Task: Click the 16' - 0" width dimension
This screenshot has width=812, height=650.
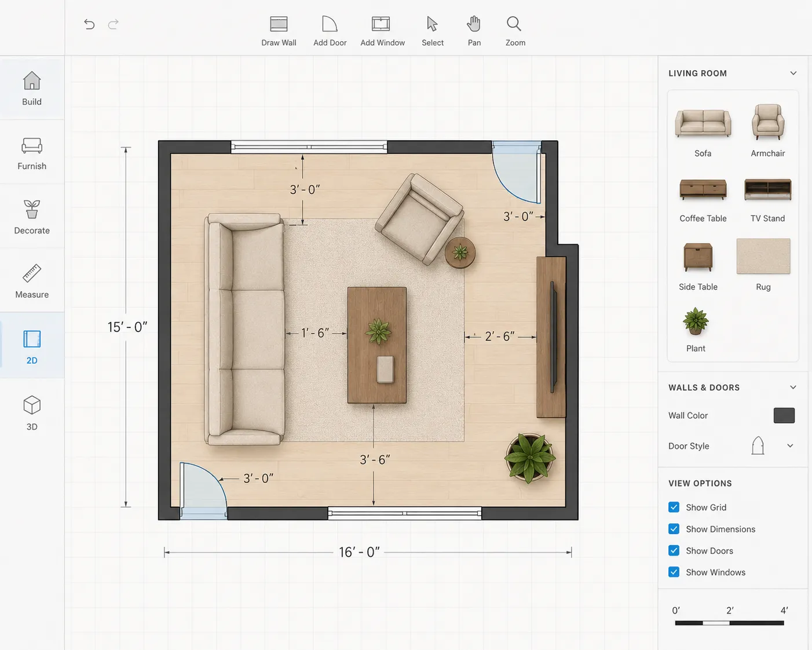Action: coord(359,552)
